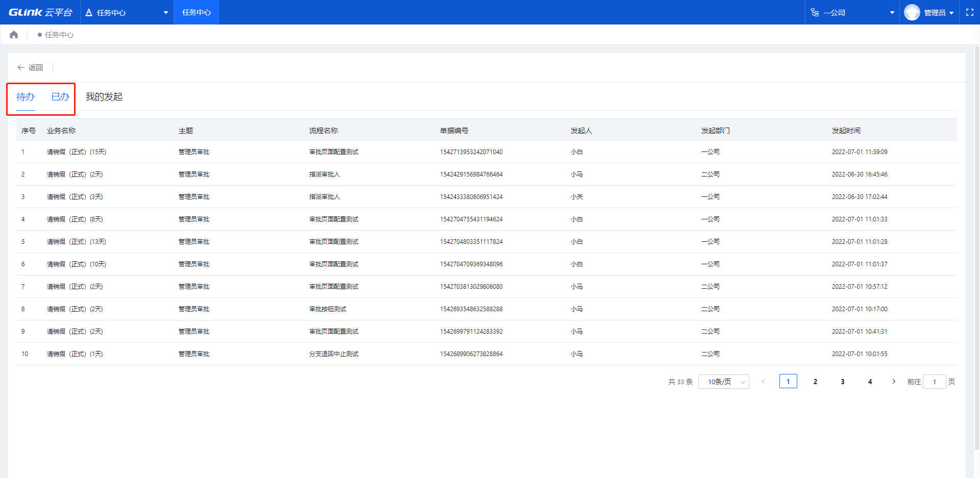This screenshot has width=980, height=478.
Task: Click the 单据编号 column header
Action: tap(454, 131)
